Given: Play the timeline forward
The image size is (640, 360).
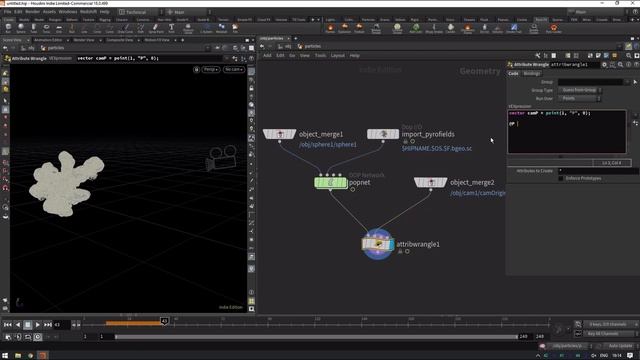Looking at the screenshot, I should point(37,325).
